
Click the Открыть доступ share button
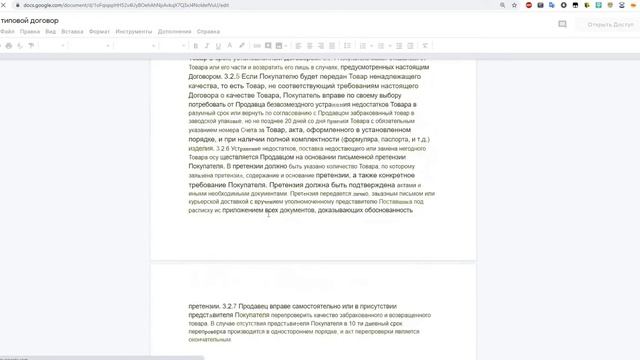tap(609, 25)
